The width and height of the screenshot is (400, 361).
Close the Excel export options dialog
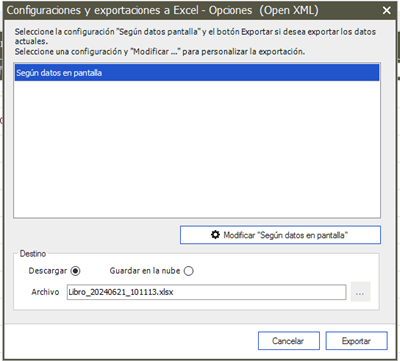tap(387, 10)
